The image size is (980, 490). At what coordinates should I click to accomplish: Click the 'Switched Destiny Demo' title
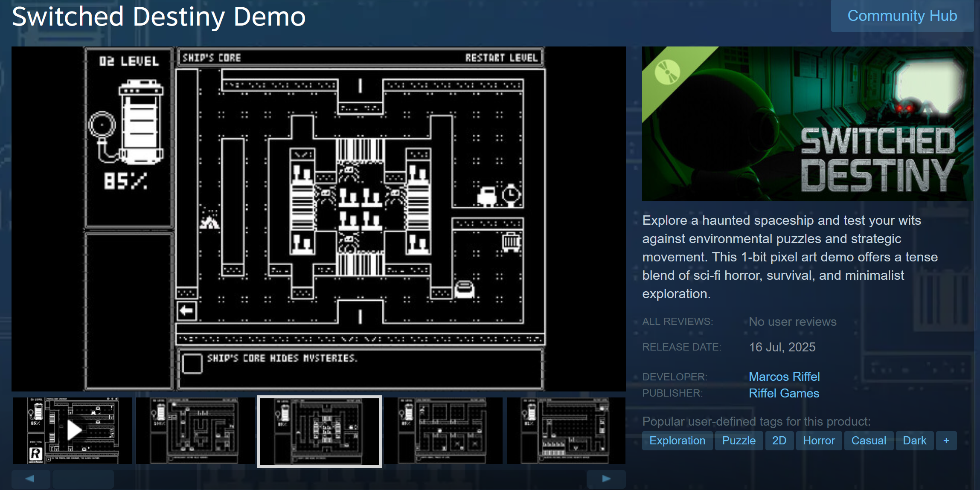(159, 17)
